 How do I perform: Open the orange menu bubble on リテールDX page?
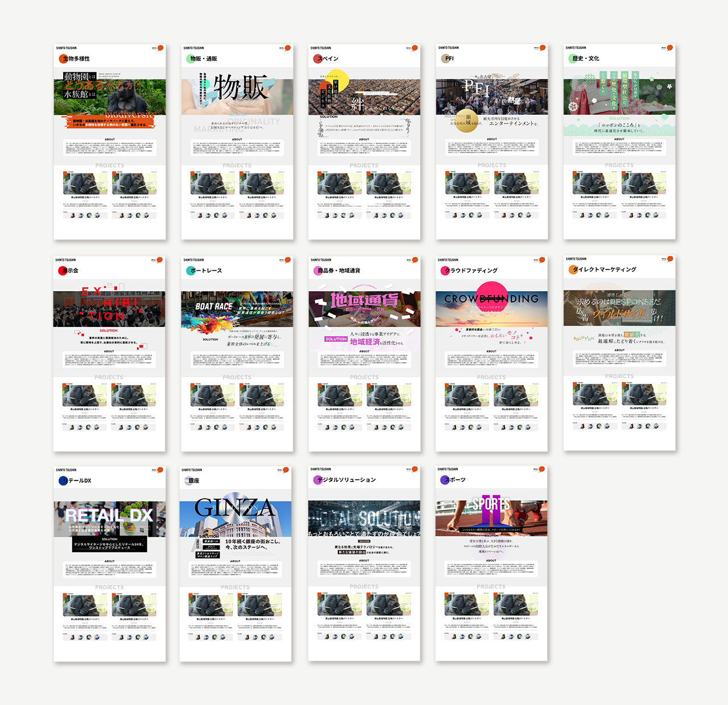point(160,470)
